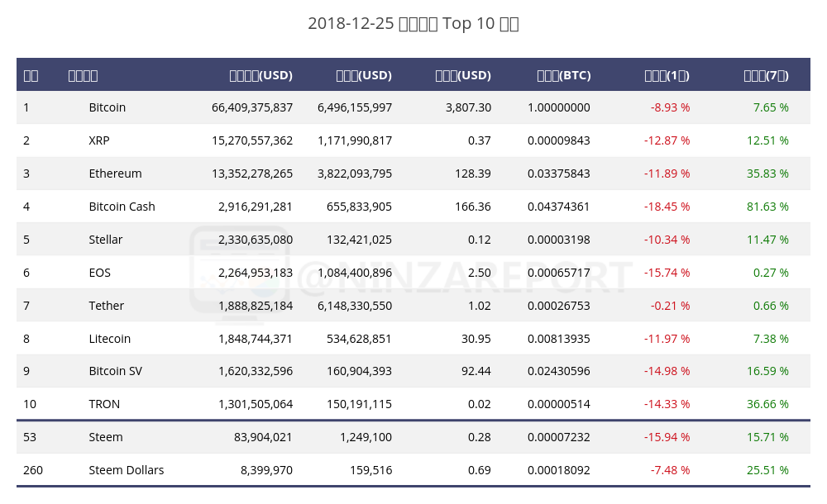Select the "Bitcoin Cash" name cell

[x=122, y=207]
